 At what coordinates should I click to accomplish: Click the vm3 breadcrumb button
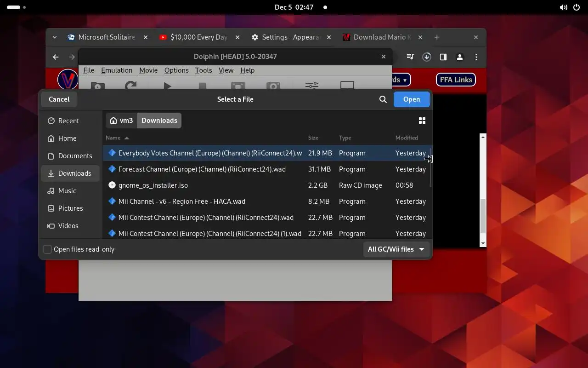[121, 121]
